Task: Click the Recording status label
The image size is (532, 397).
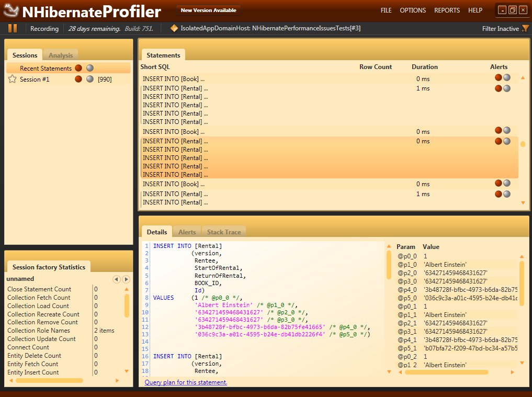Action: [44, 28]
